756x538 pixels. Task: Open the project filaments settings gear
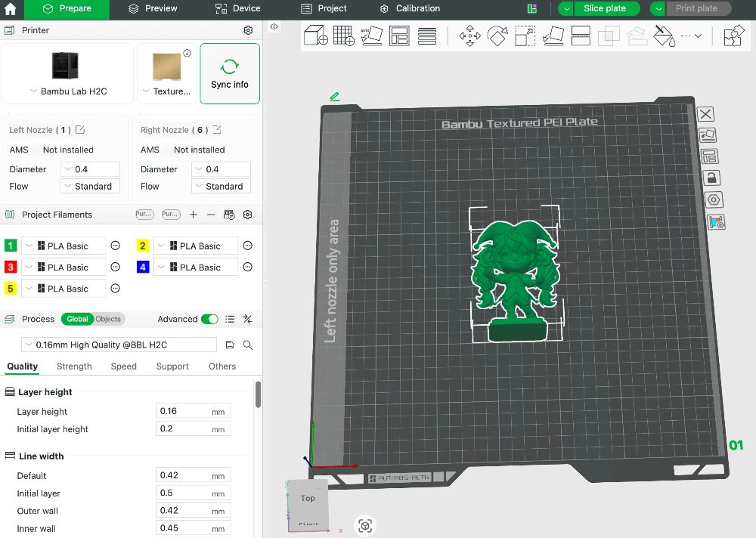coord(247,215)
